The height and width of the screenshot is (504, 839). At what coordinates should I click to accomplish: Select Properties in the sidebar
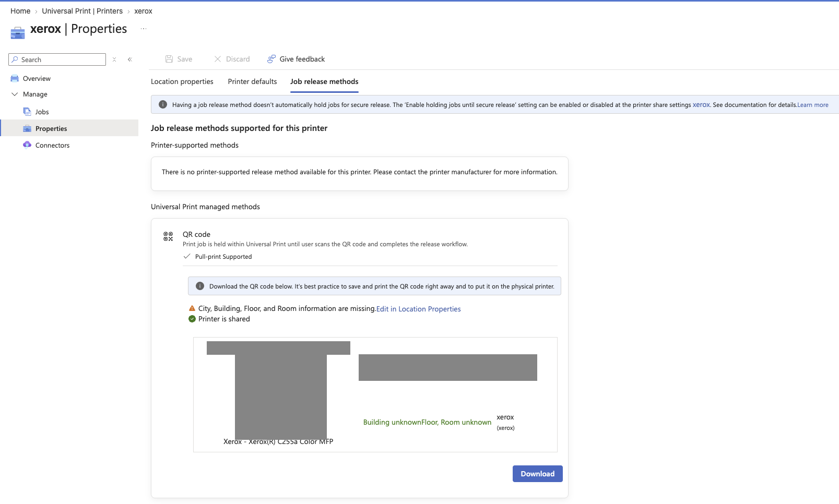(69, 128)
